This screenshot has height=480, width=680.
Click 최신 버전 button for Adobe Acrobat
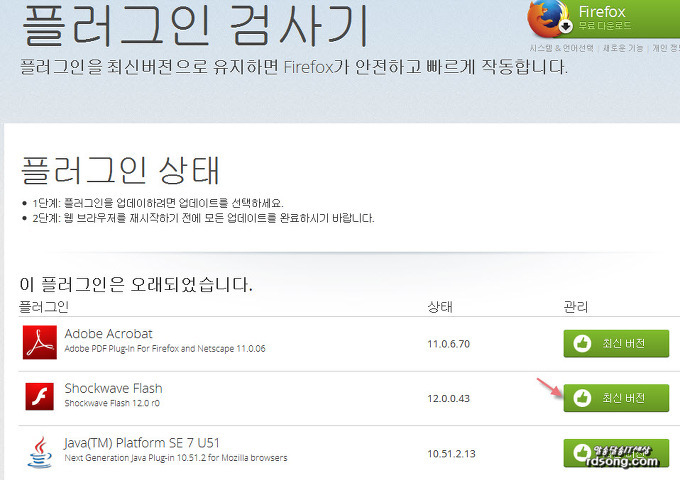(616, 343)
